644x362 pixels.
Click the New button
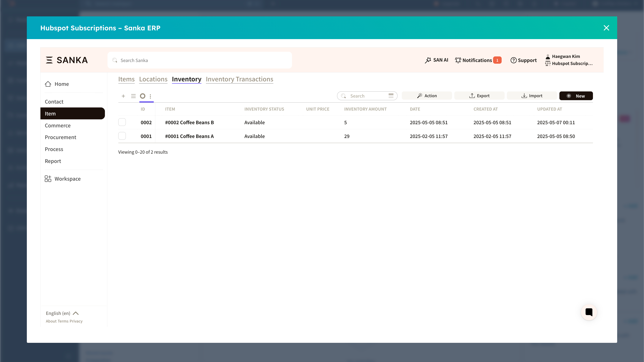pos(576,96)
